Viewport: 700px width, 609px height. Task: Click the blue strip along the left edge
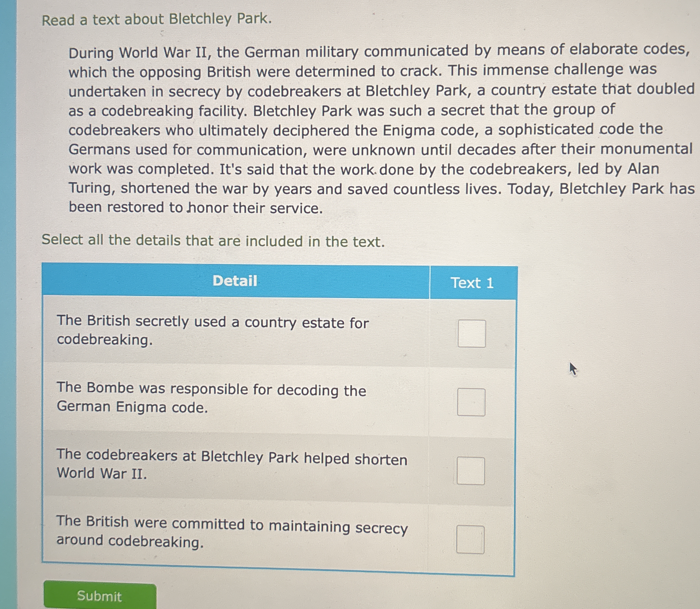pyautogui.click(x=8, y=304)
